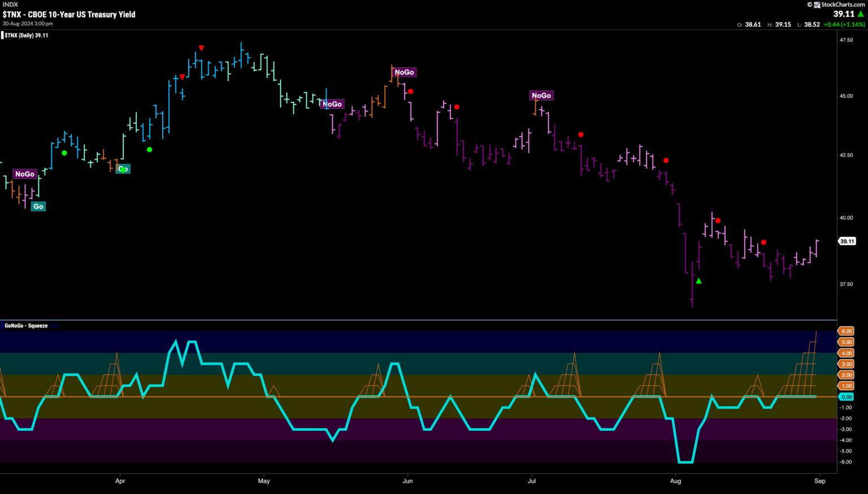Screen dimensions: 868x494
Task: Click the chart title $TNX - CBOE 10-Year
Action: 68,15
